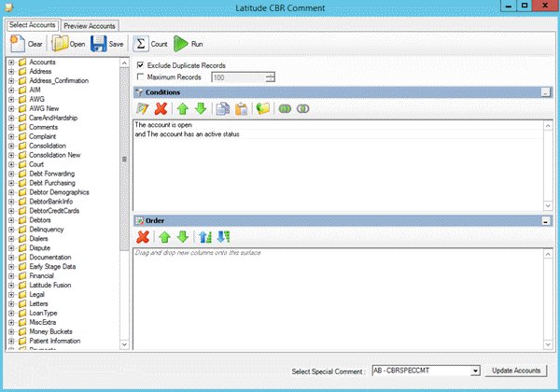Click the edit condition pencil icon

click(x=143, y=109)
